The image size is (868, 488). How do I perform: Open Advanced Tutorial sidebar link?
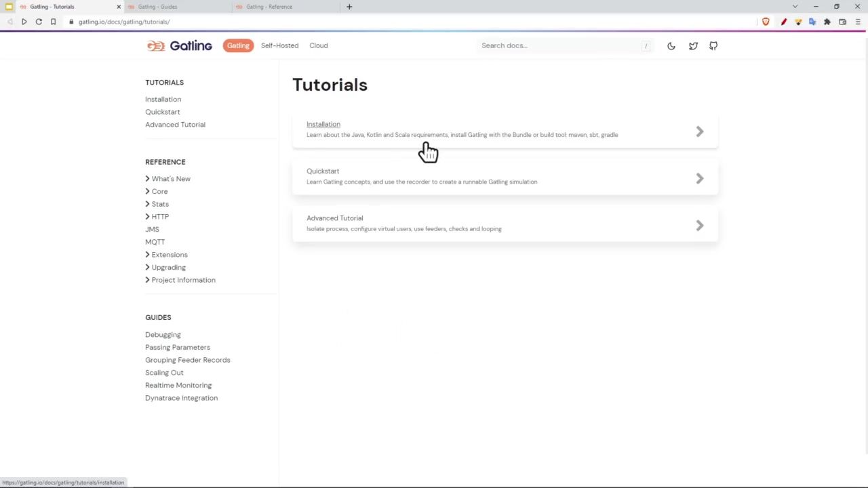pyautogui.click(x=175, y=125)
